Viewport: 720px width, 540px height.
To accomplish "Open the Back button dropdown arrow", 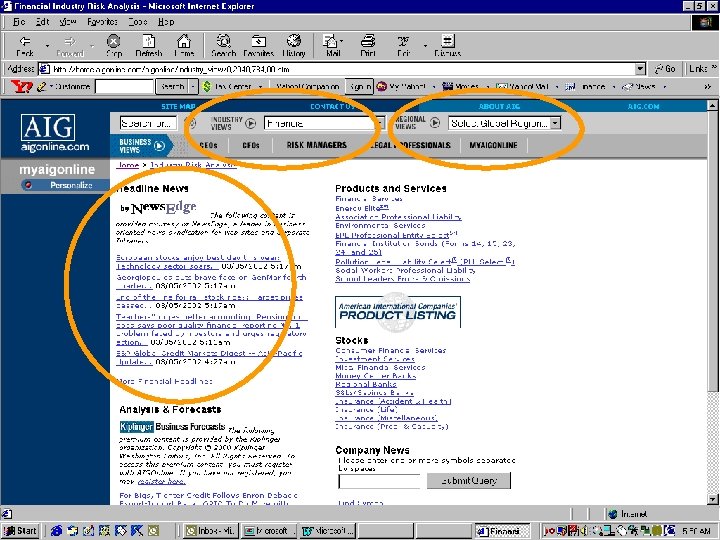I will click(47, 46).
